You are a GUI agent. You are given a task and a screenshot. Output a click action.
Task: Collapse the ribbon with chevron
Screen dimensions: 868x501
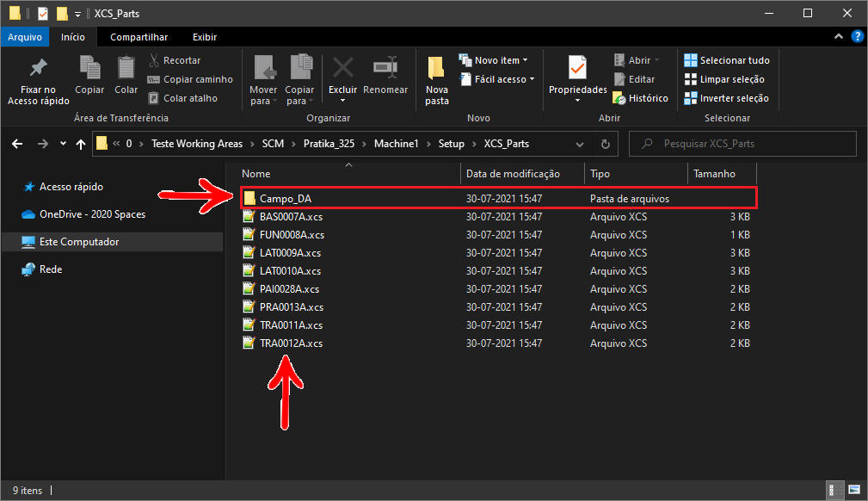point(839,36)
